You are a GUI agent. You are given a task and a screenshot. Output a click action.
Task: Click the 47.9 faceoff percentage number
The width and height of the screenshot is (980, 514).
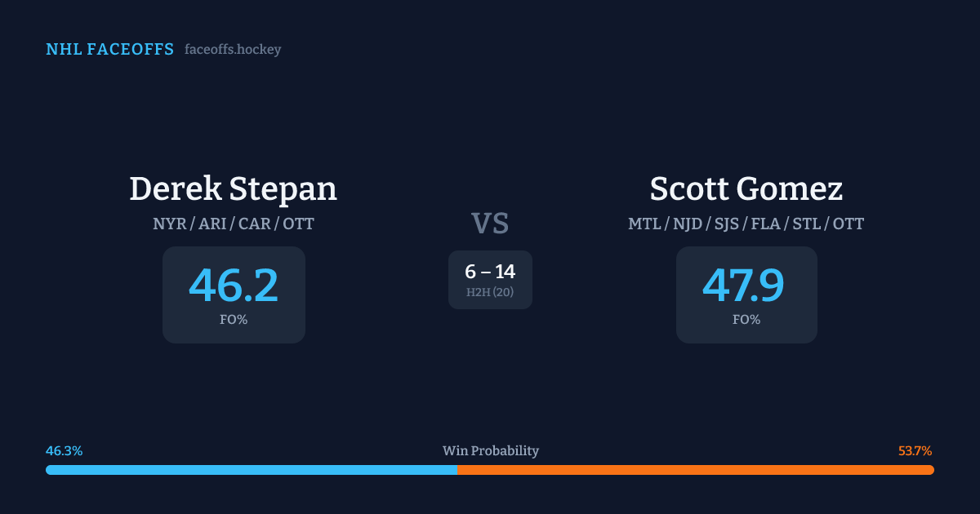[x=746, y=285]
